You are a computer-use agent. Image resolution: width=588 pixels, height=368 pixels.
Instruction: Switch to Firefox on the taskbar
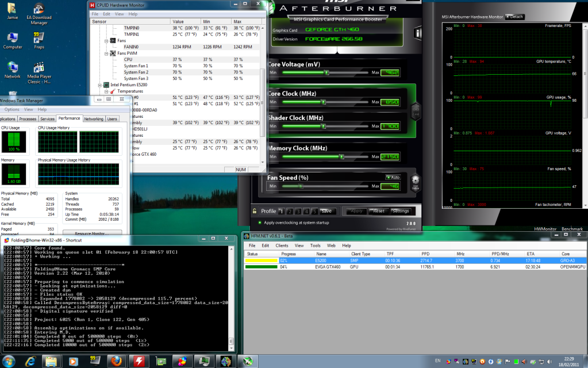117,361
